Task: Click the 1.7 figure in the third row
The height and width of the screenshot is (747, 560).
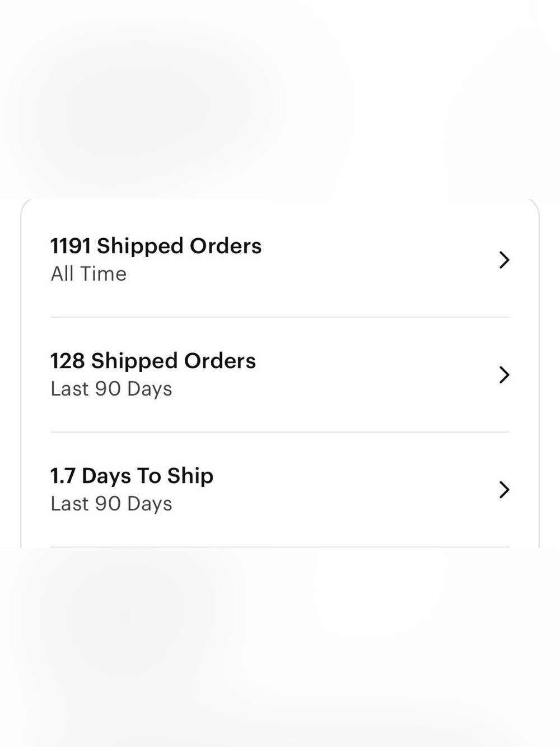Action: pyautogui.click(x=63, y=476)
